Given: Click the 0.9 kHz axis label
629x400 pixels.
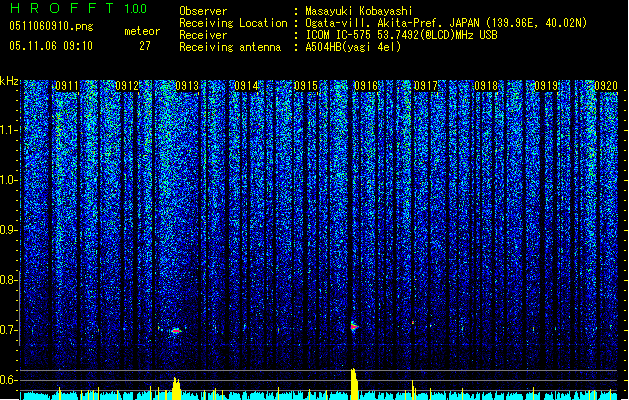Looking at the screenshot, I should [x=8, y=230].
